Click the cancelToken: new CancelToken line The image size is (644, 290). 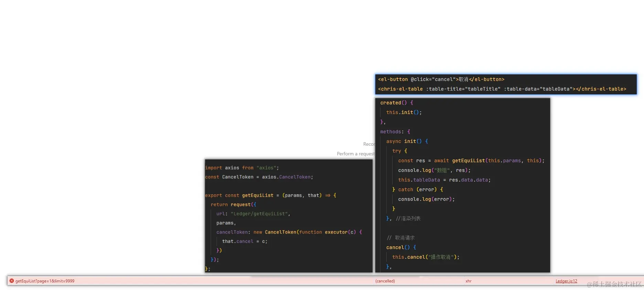click(x=289, y=232)
